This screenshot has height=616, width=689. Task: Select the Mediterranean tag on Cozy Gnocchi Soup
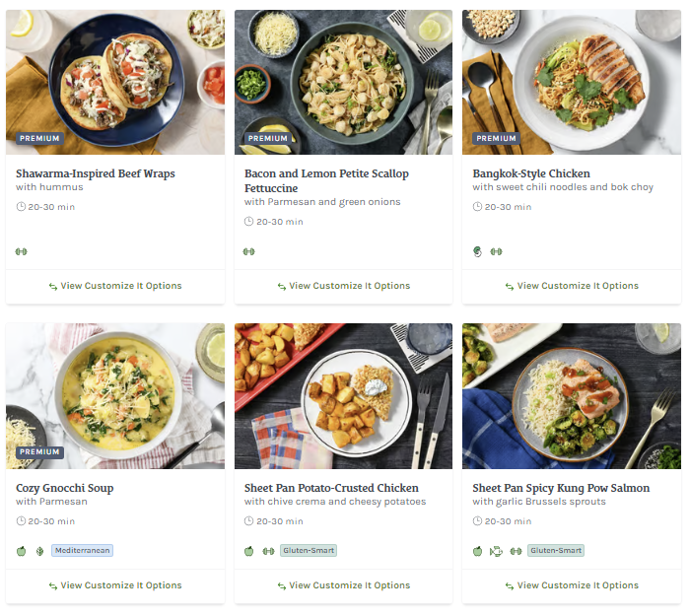coord(83,551)
